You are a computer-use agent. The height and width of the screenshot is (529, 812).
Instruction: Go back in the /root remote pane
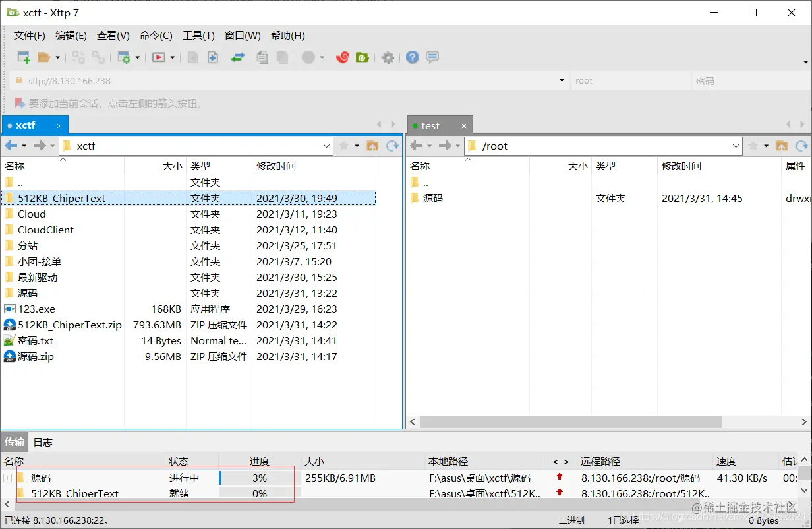pos(417,146)
